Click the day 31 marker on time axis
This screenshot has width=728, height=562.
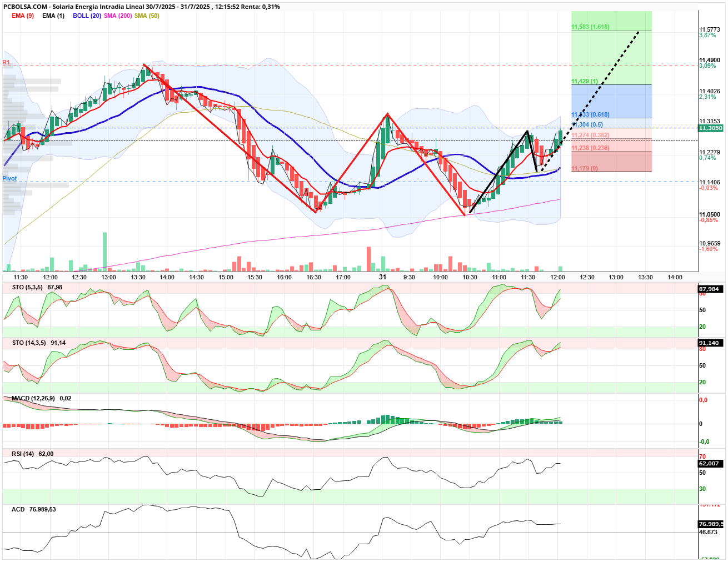click(x=382, y=277)
